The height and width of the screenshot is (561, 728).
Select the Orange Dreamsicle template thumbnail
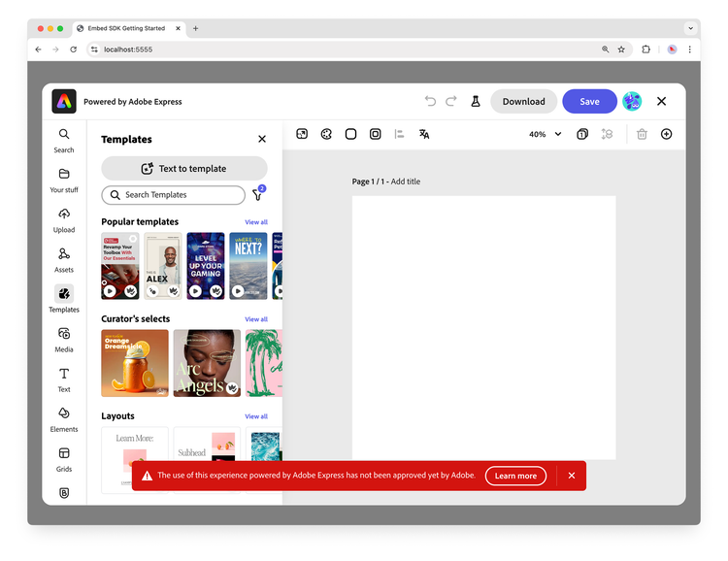135,363
